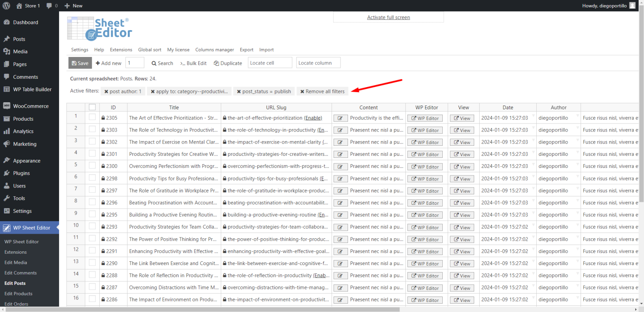This screenshot has width=644, height=312.
Task: Click the Save button
Action: [x=80, y=63]
